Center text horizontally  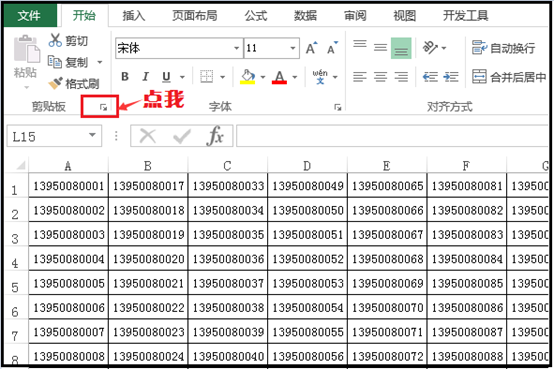click(381, 77)
